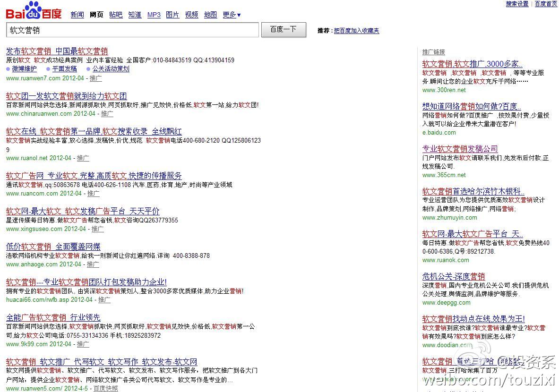Screen dimensions: 559x392
Task: Click sidebar URL www.ruanok.com
Action: pyautogui.click(x=446, y=260)
